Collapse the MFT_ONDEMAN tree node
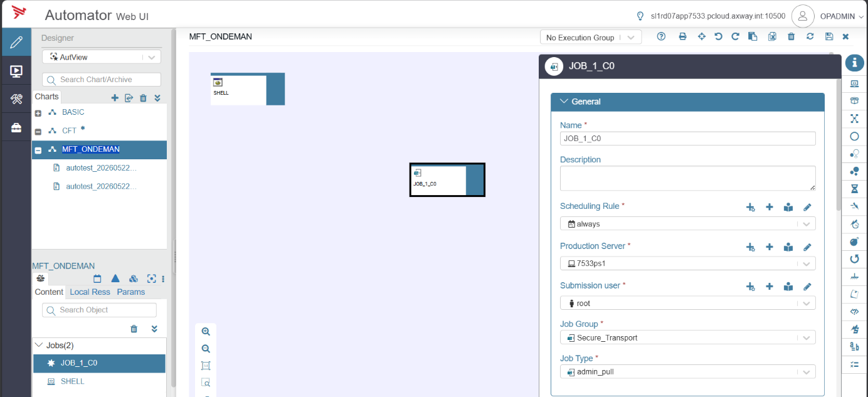This screenshot has height=397, width=868. tap(38, 151)
